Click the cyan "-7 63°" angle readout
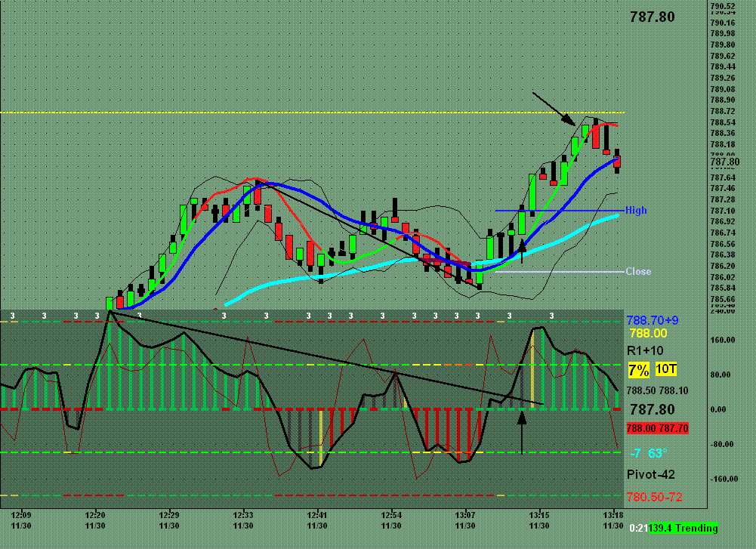Screen dimensions: 756x549 click(x=649, y=453)
